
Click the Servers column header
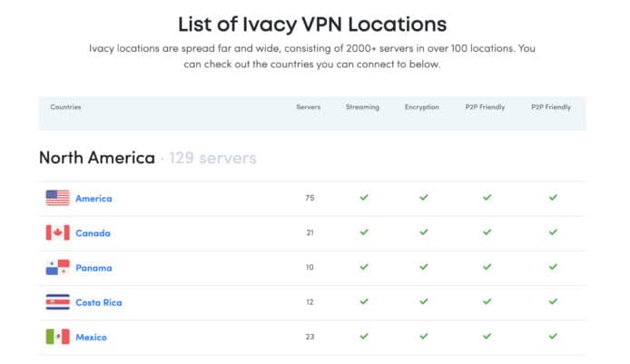click(308, 107)
